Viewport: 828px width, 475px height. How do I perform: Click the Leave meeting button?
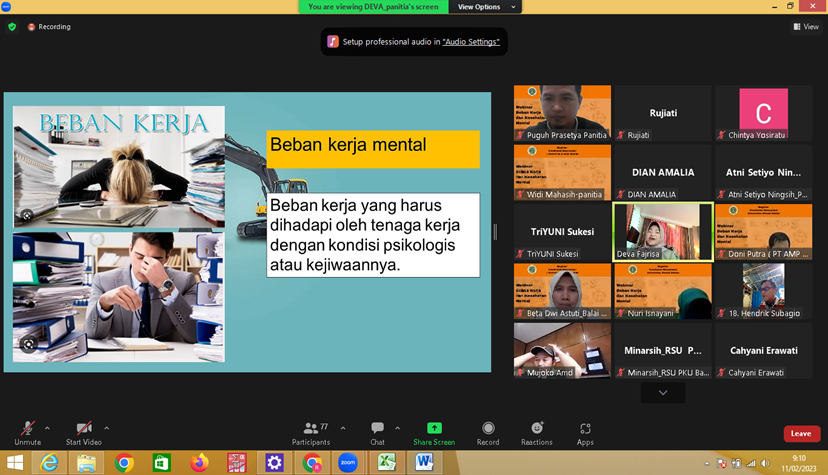point(800,433)
